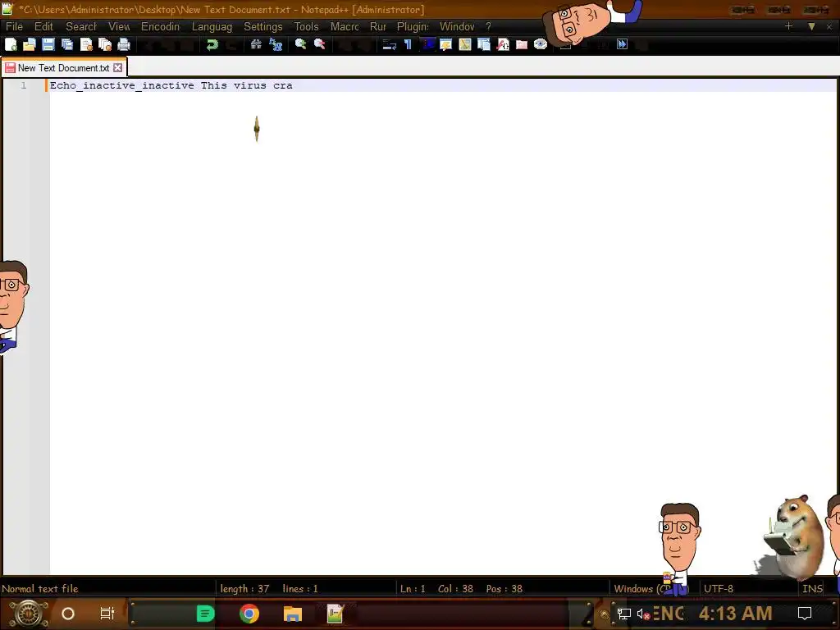Zoom out with the magnifier minus icon
Image resolution: width=840 pixels, height=630 pixels.
click(x=320, y=45)
